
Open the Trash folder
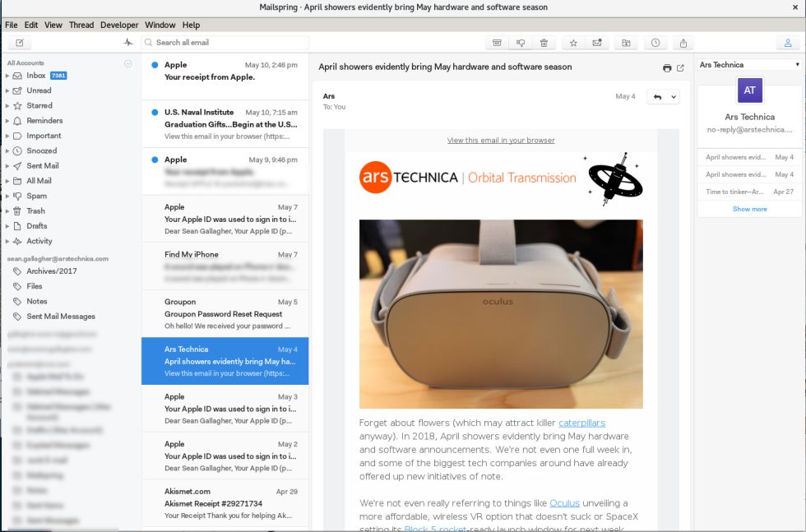click(35, 210)
